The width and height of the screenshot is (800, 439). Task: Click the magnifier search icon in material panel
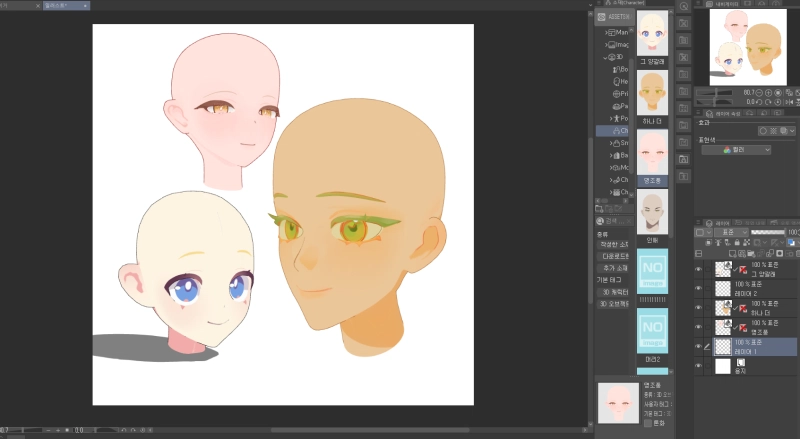click(601, 221)
